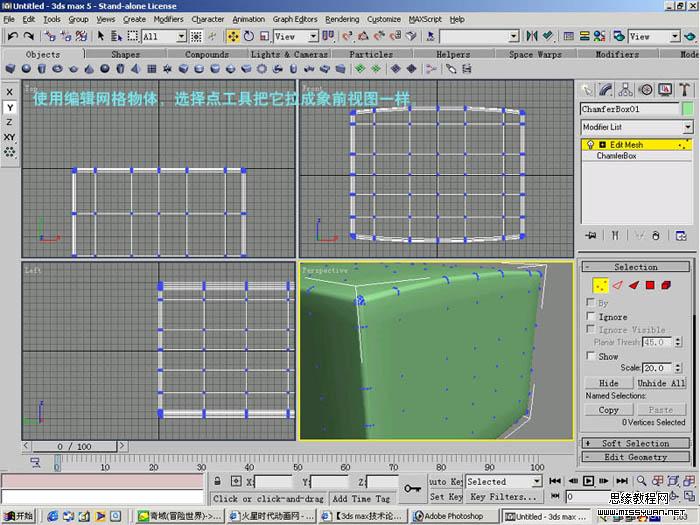Click the Mirror Selected Objects icon
Viewport: 700px width, 525px height.
point(531,36)
